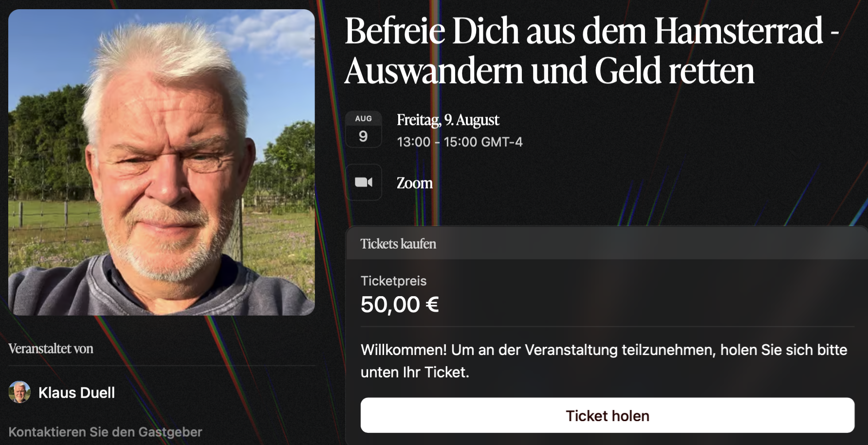Click the Ticketpreis label

point(393,281)
